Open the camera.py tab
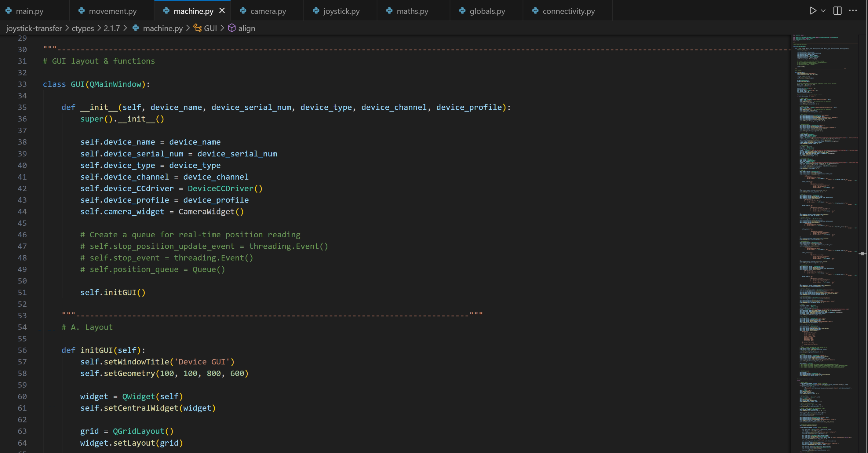The width and height of the screenshot is (868, 453). (268, 11)
